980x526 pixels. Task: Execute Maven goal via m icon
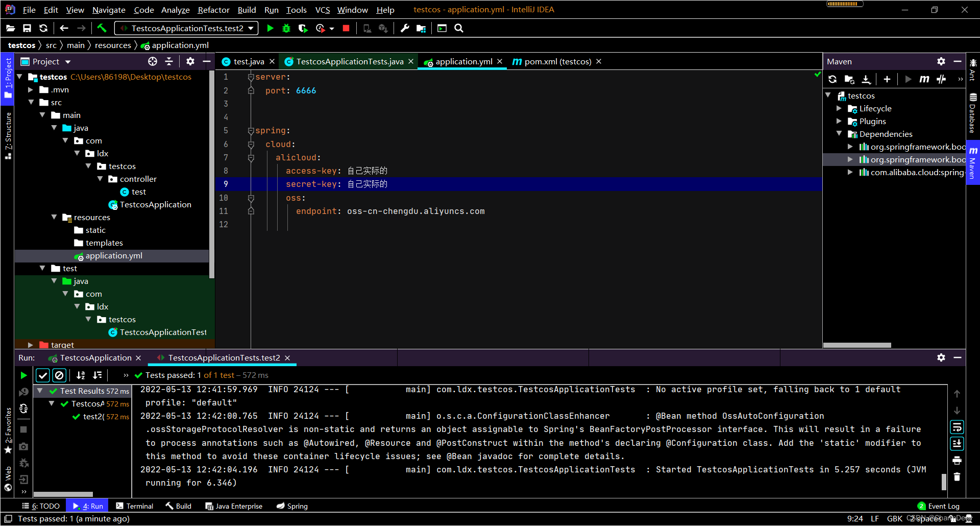pos(924,79)
